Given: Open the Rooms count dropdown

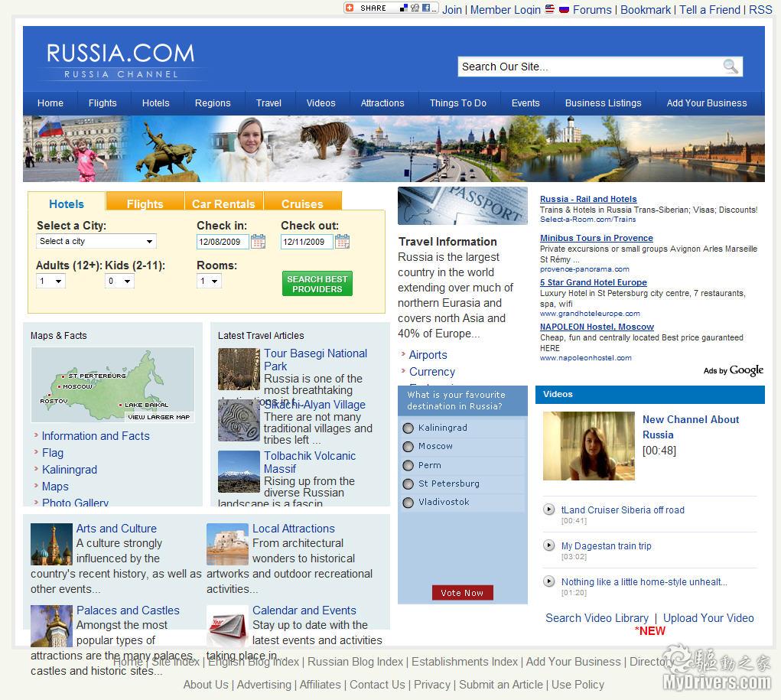Looking at the screenshot, I should point(209,282).
